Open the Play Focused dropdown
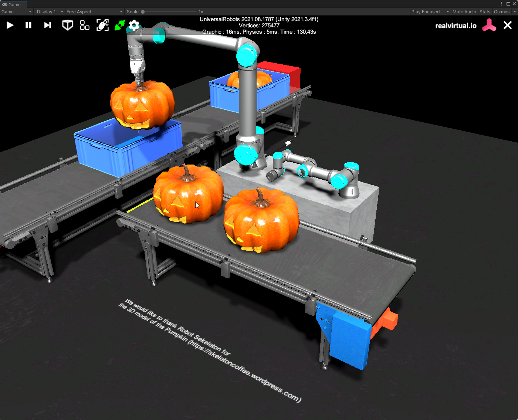This screenshot has width=518, height=420. (430, 12)
